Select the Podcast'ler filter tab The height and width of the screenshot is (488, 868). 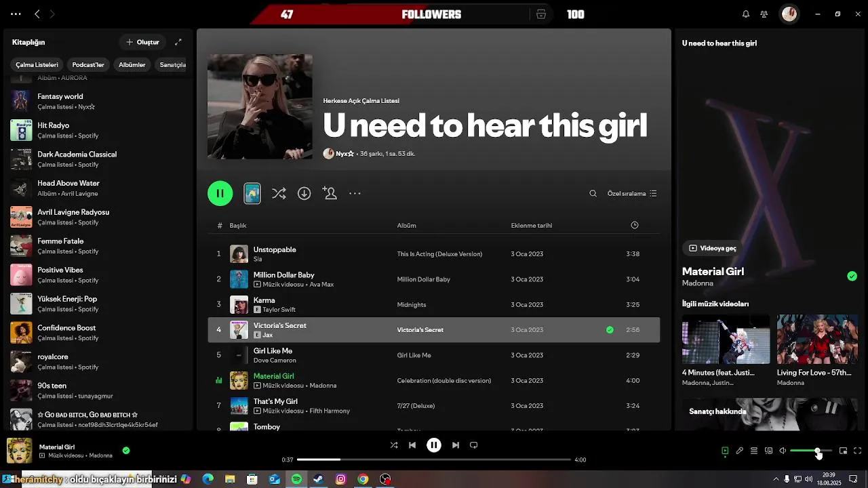pos(88,64)
